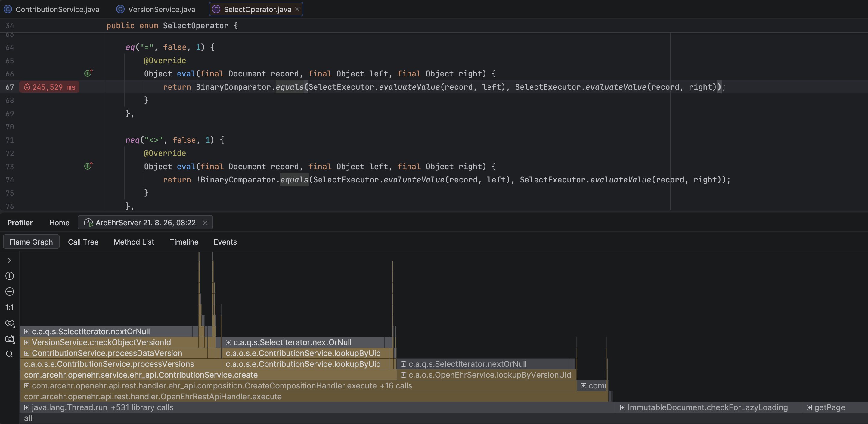
Task: Click the 245,529 ms profiler hint on line 67
Action: tap(50, 87)
